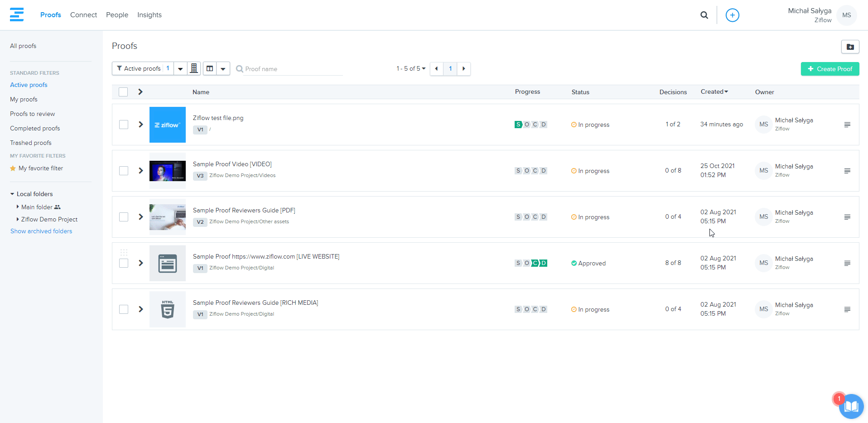868x423 pixels.
Task: Click the search magnifier icon in header
Action: [x=704, y=15]
